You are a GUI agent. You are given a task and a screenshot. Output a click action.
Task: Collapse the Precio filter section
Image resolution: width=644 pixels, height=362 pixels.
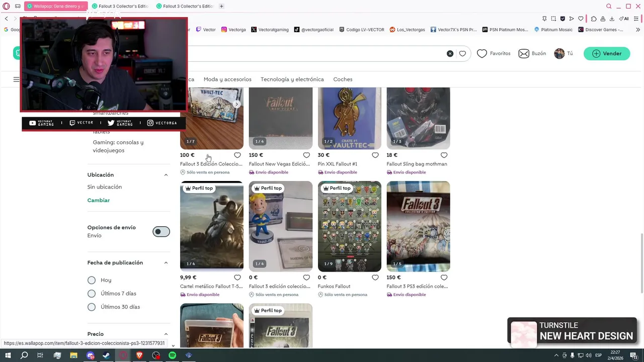[166, 334]
